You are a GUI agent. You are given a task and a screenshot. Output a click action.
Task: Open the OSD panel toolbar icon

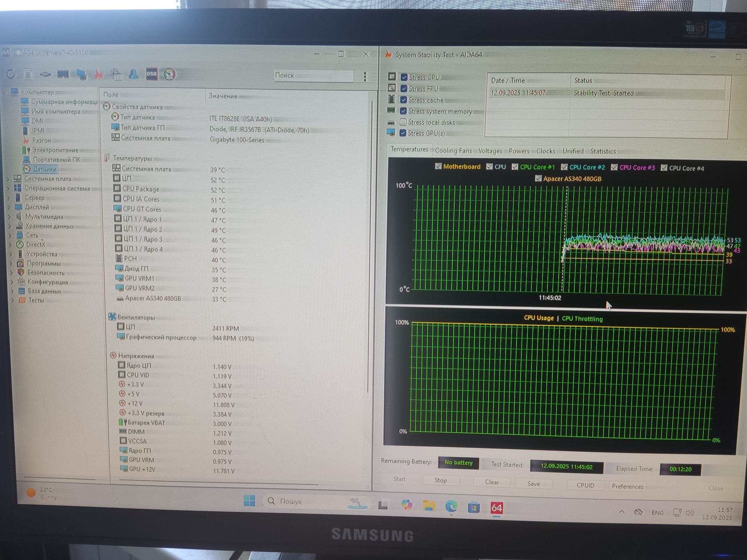pos(151,74)
